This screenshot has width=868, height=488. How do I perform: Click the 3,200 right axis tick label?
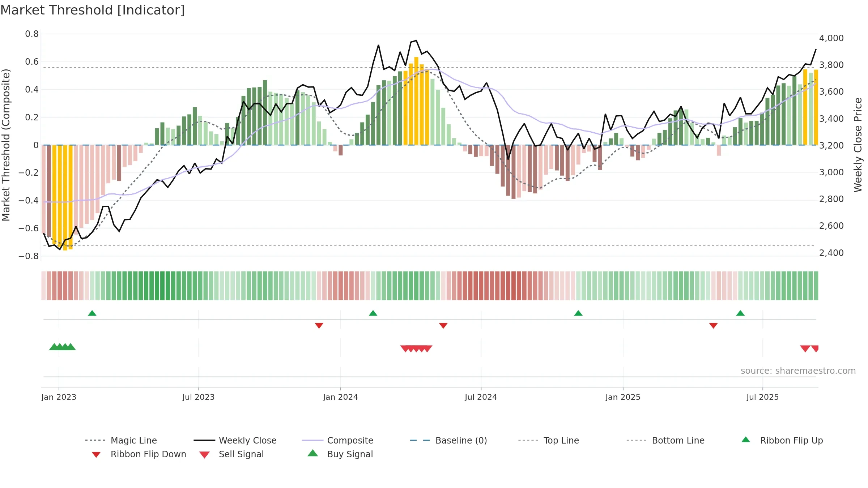(831, 146)
